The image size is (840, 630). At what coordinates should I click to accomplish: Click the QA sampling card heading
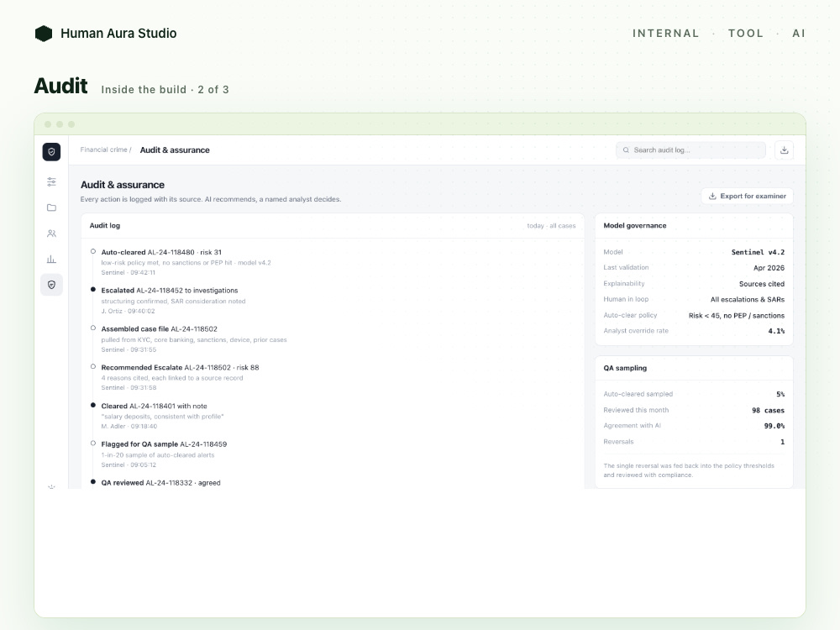click(x=625, y=368)
